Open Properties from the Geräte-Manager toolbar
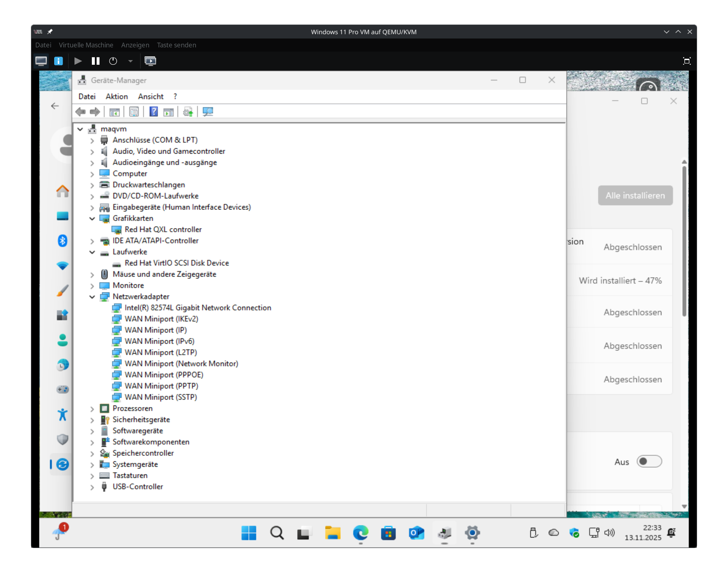The height and width of the screenshot is (584, 728). pyautogui.click(x=134, y=112)
